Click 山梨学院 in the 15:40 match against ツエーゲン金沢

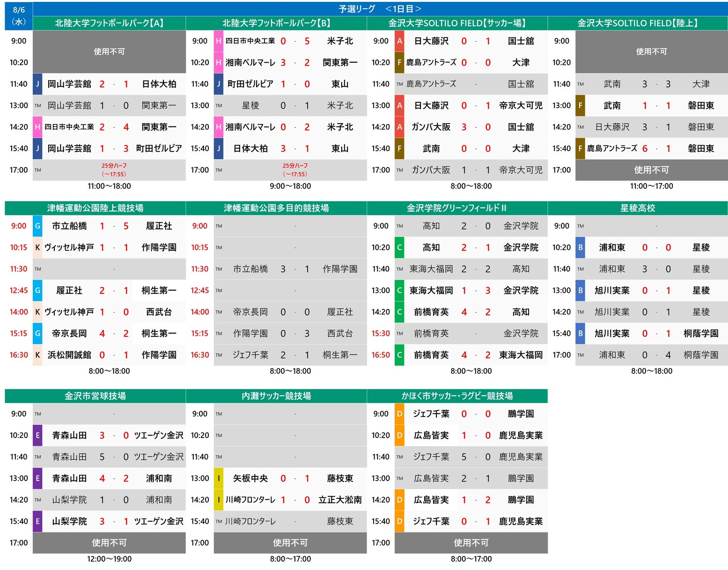[69, 521]
